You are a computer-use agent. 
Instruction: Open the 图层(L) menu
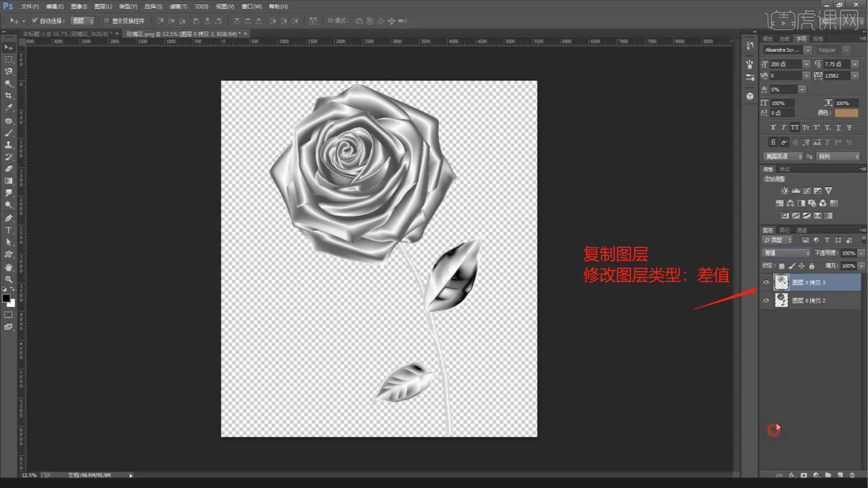click(x=103, y=6)
